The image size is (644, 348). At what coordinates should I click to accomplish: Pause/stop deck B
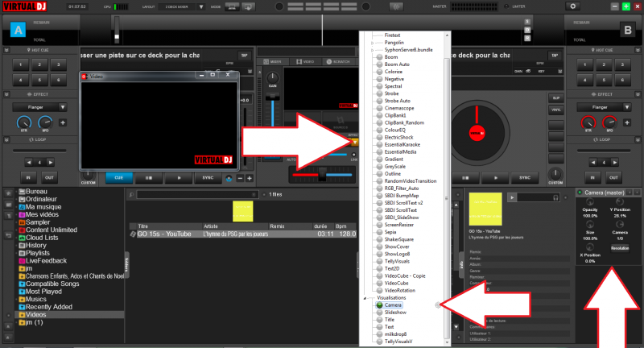click(x=465, y=178)
